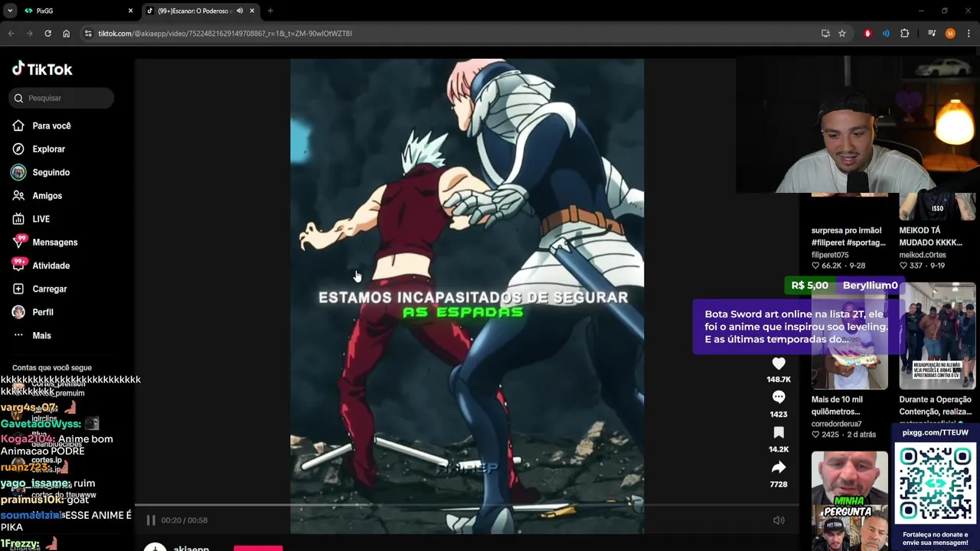Click the Explorar compass icon
Viewport: 980px width, 551px height.
18,149
